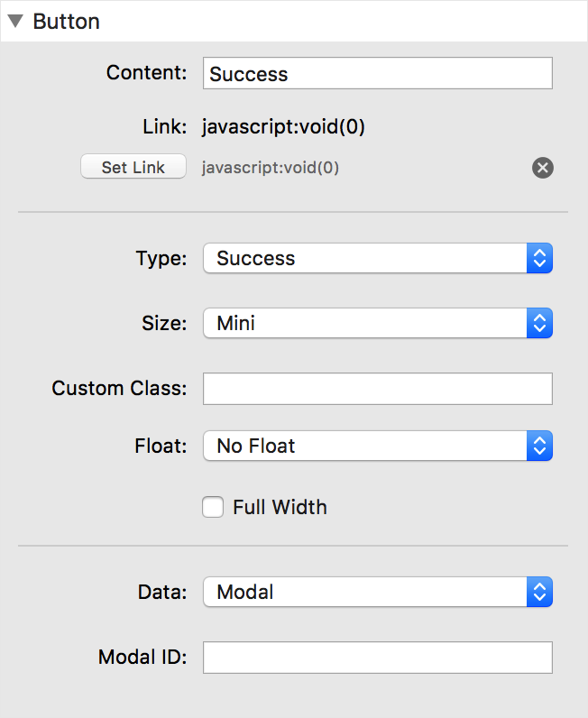Image resolution: width=588 pixels, height=718 pixels.
Task: Open the Float dropdown showing No Float
Action: click(x=378, y=446)
